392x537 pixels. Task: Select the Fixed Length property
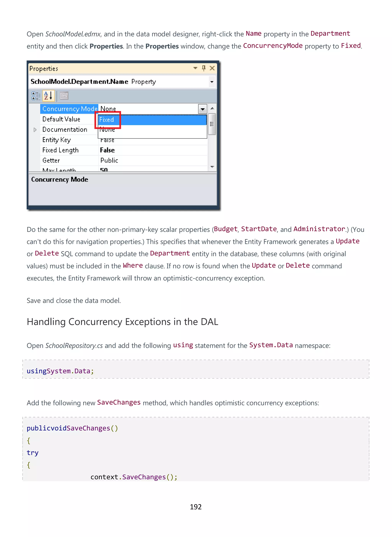click(x=69, y=150)
